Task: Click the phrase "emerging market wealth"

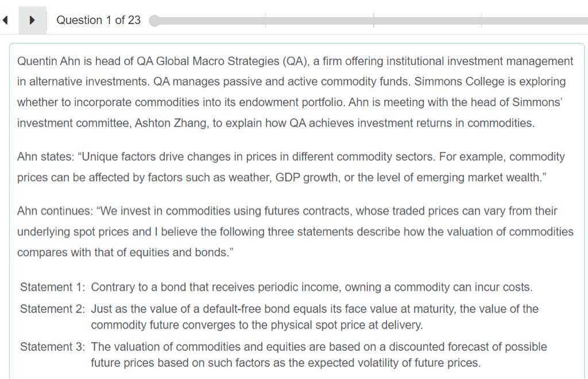Action: pos(480,178)
